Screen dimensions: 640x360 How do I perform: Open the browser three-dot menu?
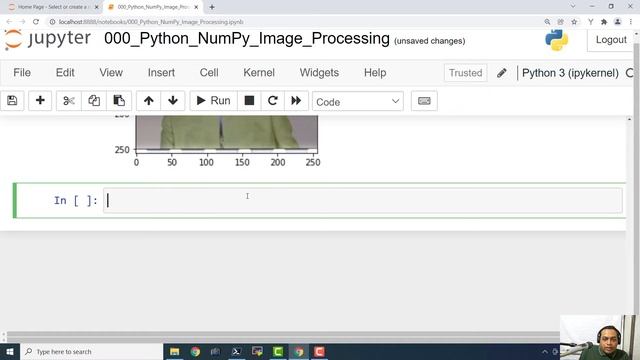(x=631, y=22)
